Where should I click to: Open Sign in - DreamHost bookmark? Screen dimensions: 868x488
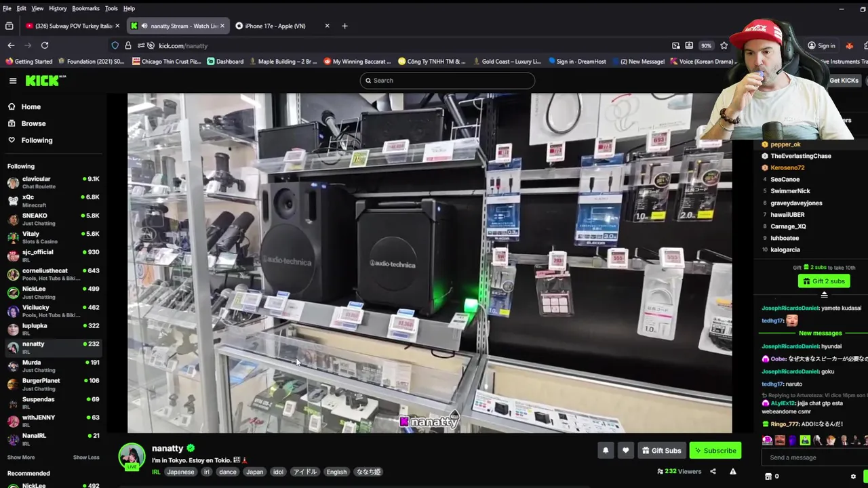[577, 61]
